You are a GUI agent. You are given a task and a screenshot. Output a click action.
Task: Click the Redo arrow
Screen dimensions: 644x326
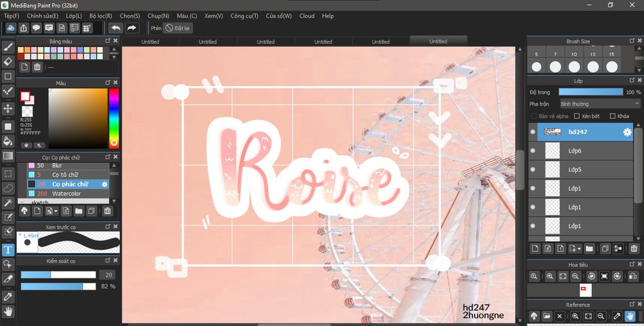point(131,28)
